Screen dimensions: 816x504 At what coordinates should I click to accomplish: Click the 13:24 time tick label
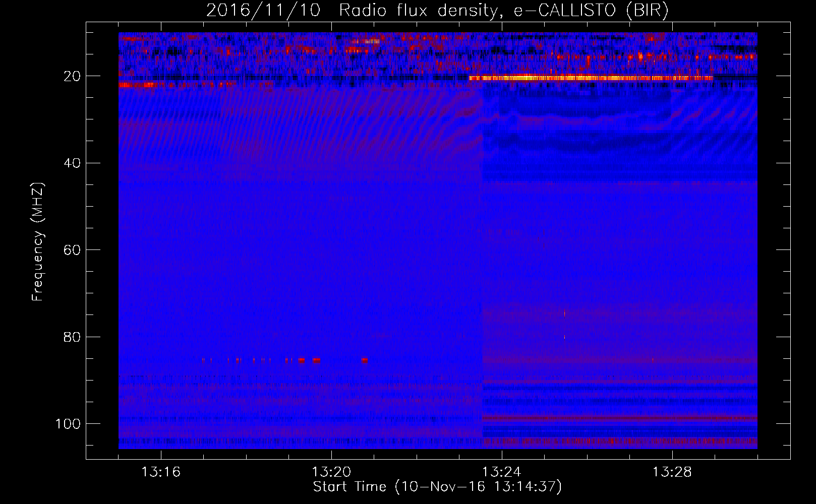pos(502,472)
